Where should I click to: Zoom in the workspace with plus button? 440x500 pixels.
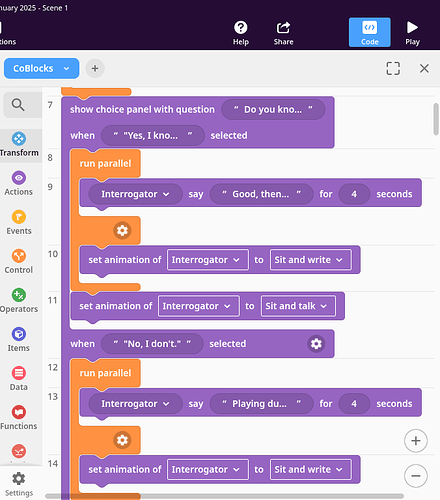click(416, 441)
